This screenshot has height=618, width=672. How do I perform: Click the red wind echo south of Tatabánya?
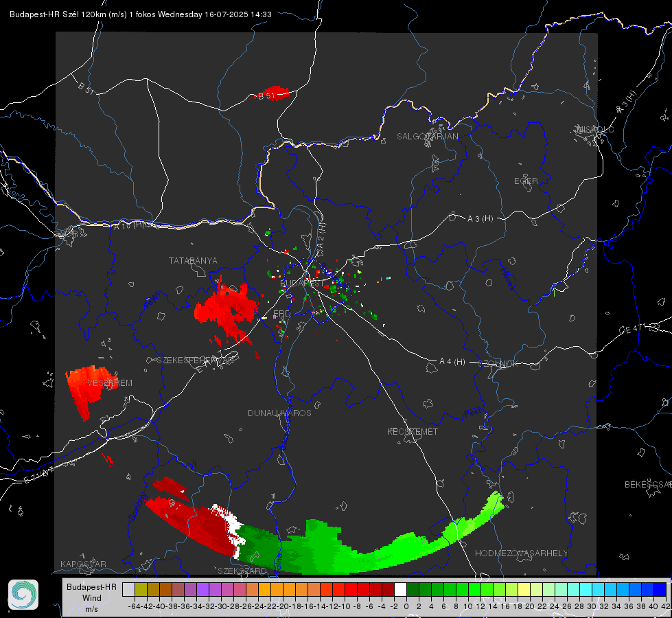point(226,311)
